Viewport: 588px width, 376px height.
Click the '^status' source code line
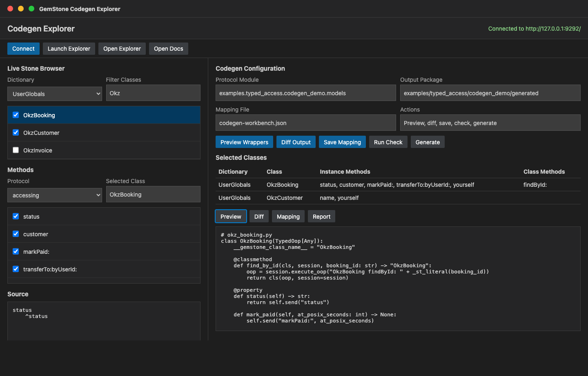pos(37,316)
